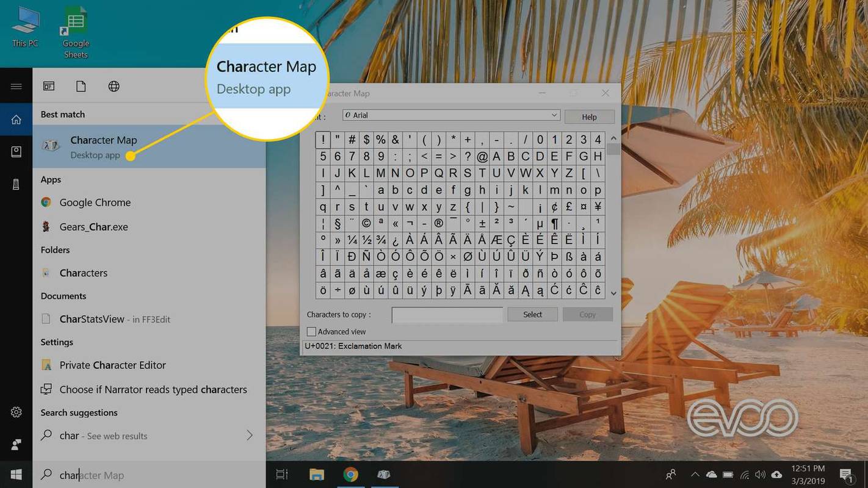868x488 pixels.
Task: Open Task View on the taskbar
Action: click(281, 475)
